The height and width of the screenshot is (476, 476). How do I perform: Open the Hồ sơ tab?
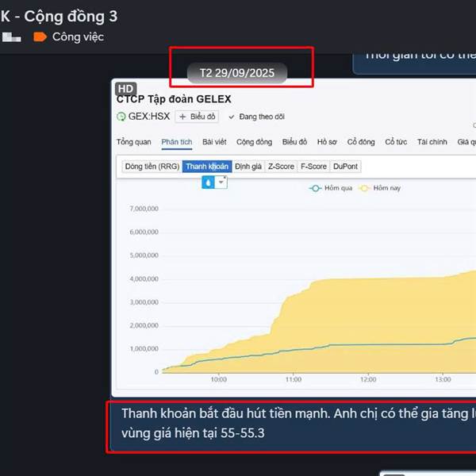[x=327, y=142]
